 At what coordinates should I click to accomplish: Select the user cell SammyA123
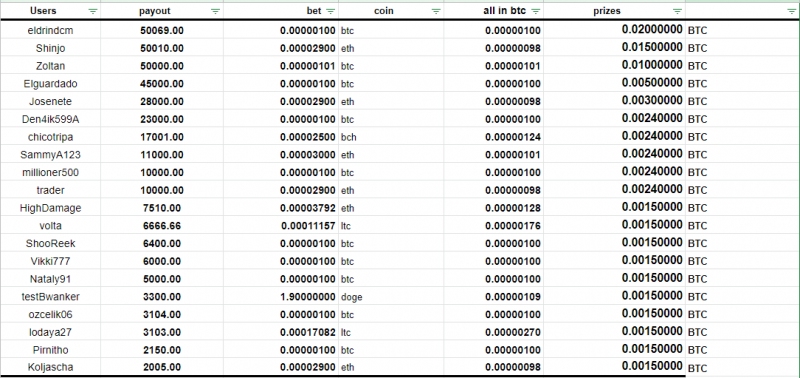tap(51, 155)
